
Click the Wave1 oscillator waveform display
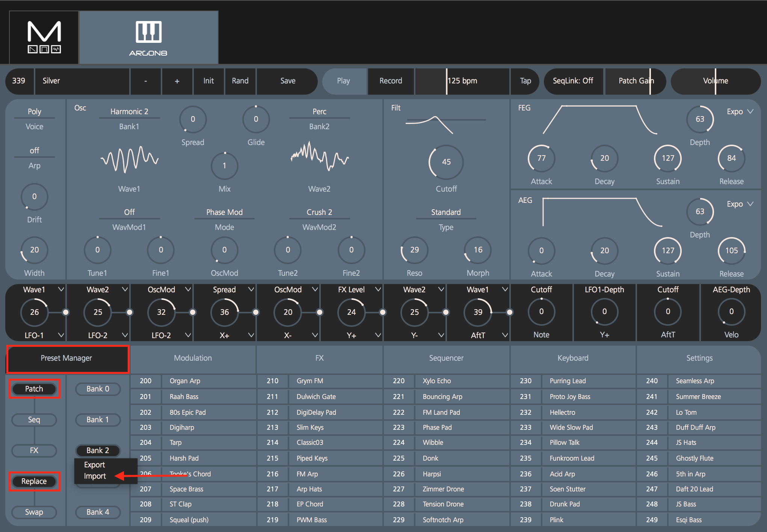coord(129,159)
